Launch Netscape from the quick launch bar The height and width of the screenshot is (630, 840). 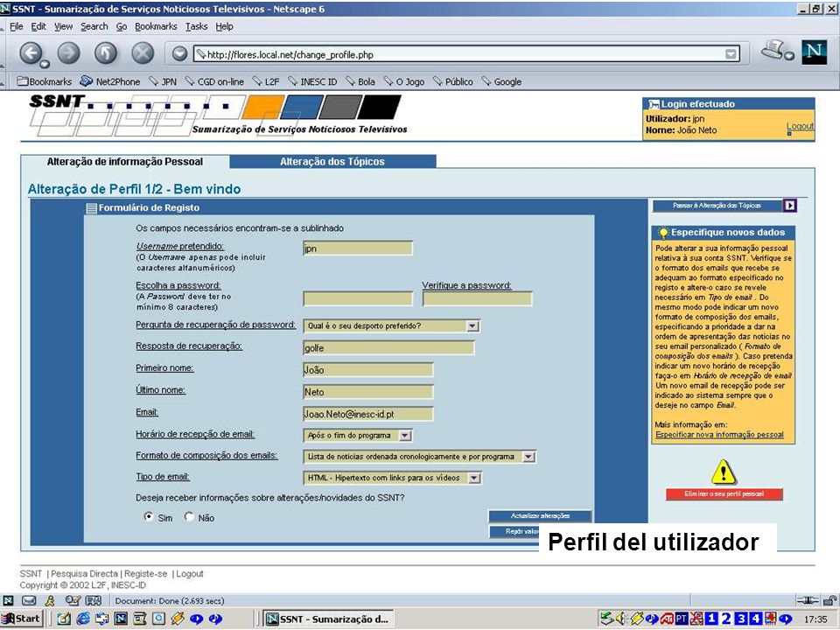[121, 619]
